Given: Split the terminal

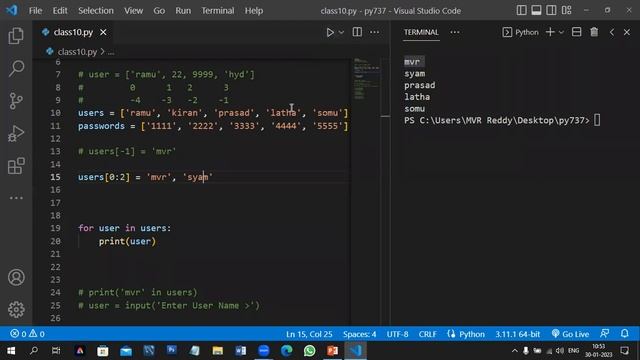Looking at the screenshot, I should pos(576,32).
